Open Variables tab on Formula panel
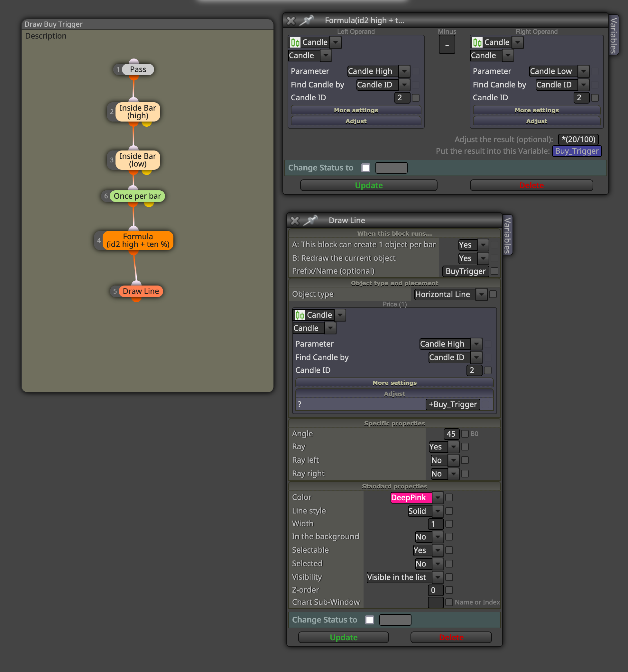 (x=614, y=35)
